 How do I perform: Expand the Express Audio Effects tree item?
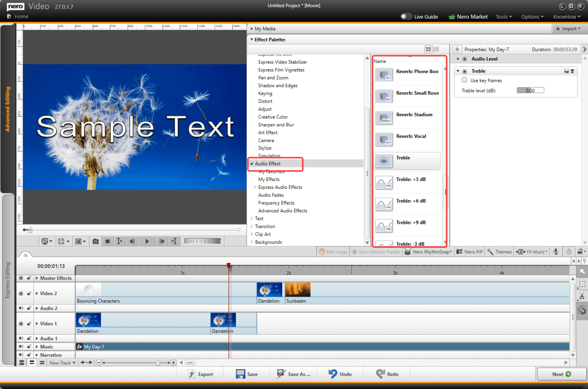coord(255,187)
